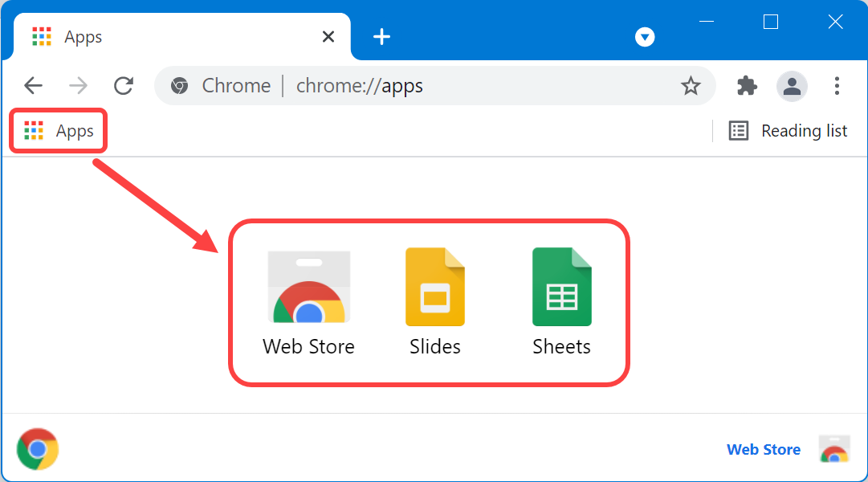Launch Google Slides
Screen dimensions: 868x482
pos(434,287)
